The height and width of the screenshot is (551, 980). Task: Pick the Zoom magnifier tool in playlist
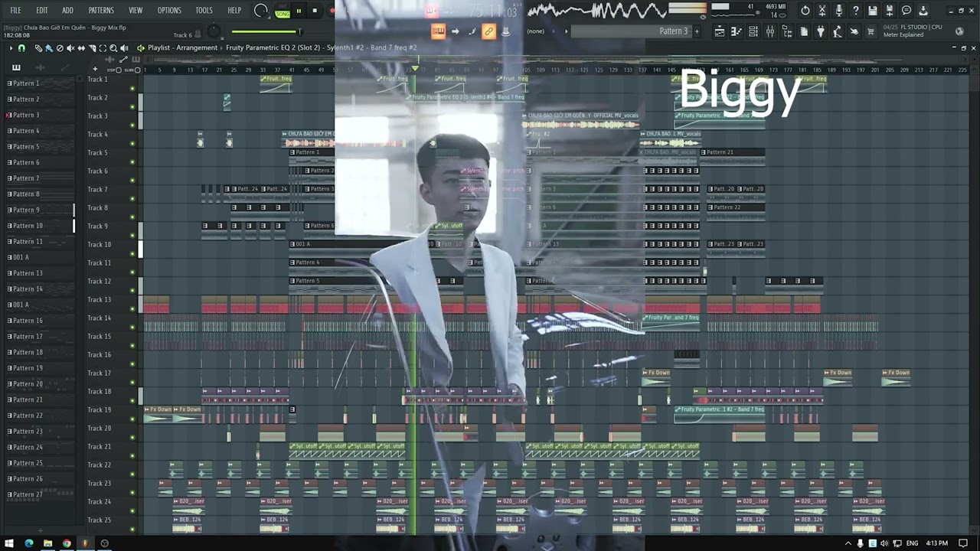[x=113, y=48]
